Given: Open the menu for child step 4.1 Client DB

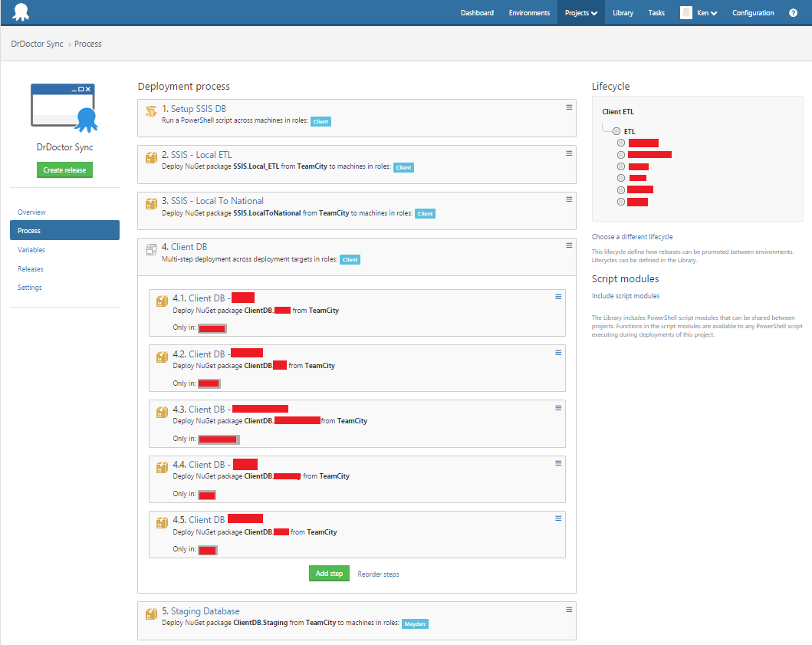Looking at the screenshot, I should 558,298.
